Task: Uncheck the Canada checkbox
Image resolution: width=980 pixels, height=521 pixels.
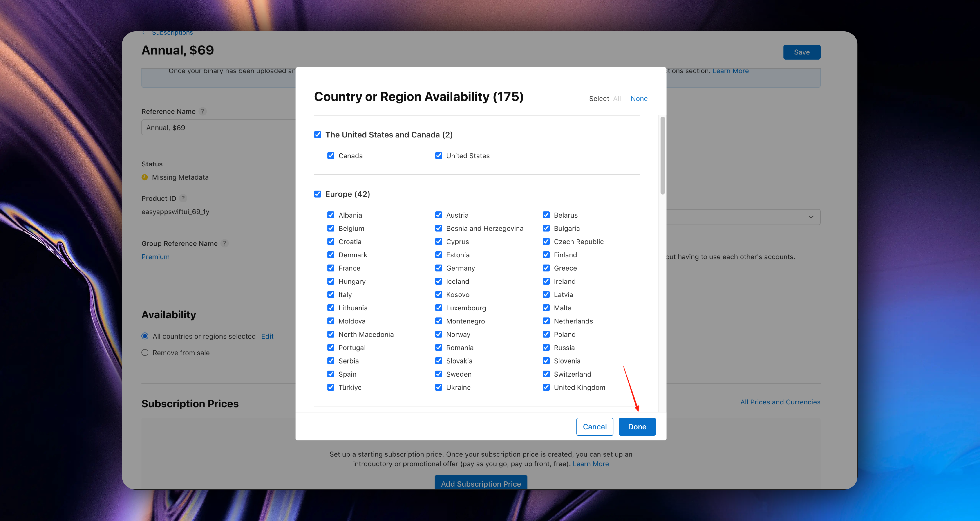Action: click(x=331, y=155)
